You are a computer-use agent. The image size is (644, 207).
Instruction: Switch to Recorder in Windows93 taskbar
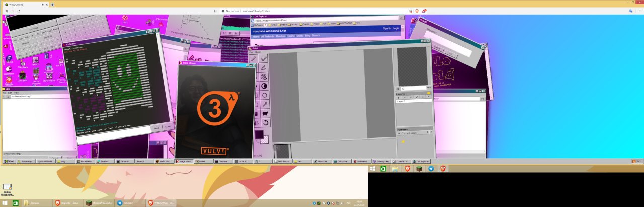point(322,161)
